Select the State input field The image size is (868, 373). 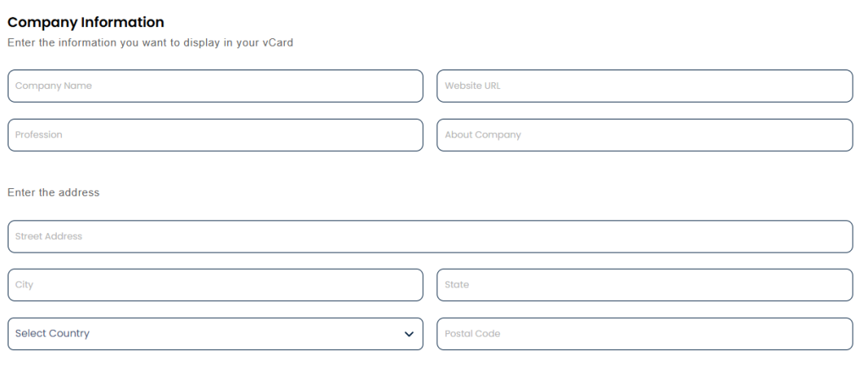point(644,285)
